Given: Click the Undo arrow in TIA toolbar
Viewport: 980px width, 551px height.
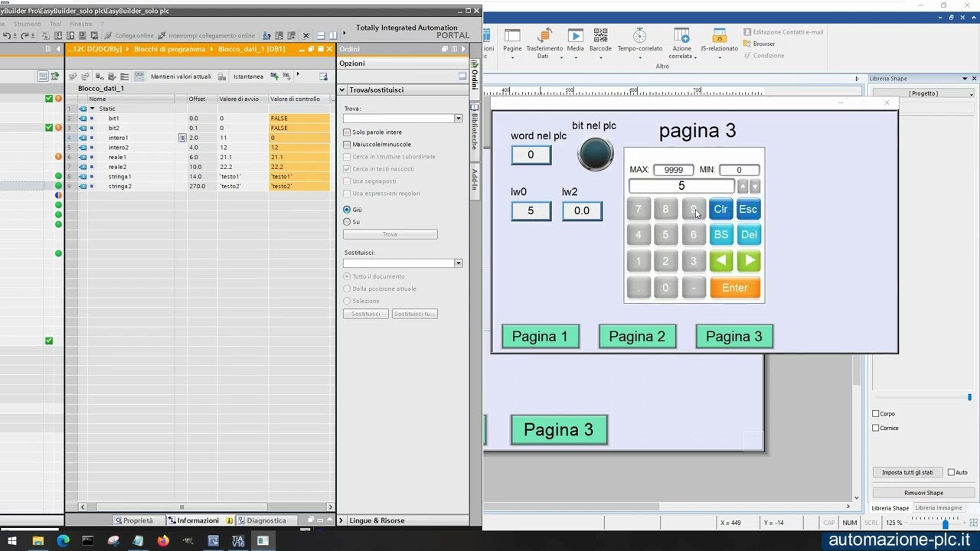Looking at the screenshot, I should [6, 36].
